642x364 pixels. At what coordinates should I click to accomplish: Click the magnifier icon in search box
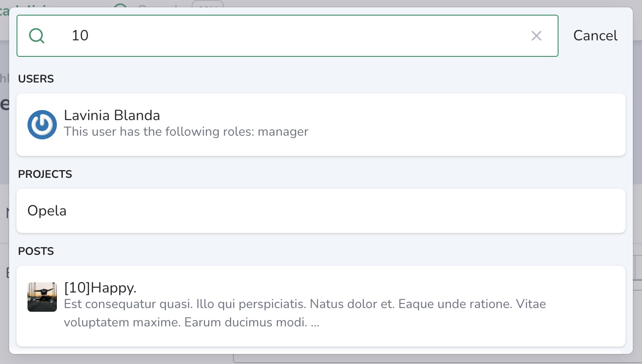pos(37,36)
